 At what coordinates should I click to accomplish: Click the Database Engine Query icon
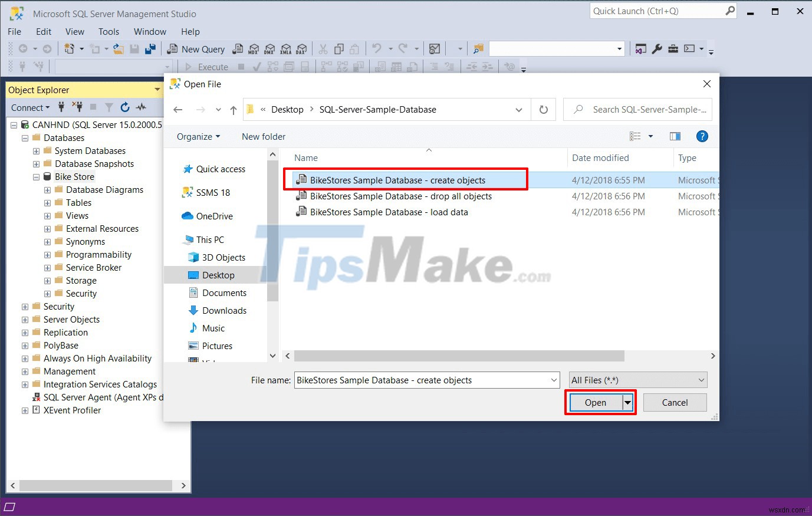coord(238,49)
